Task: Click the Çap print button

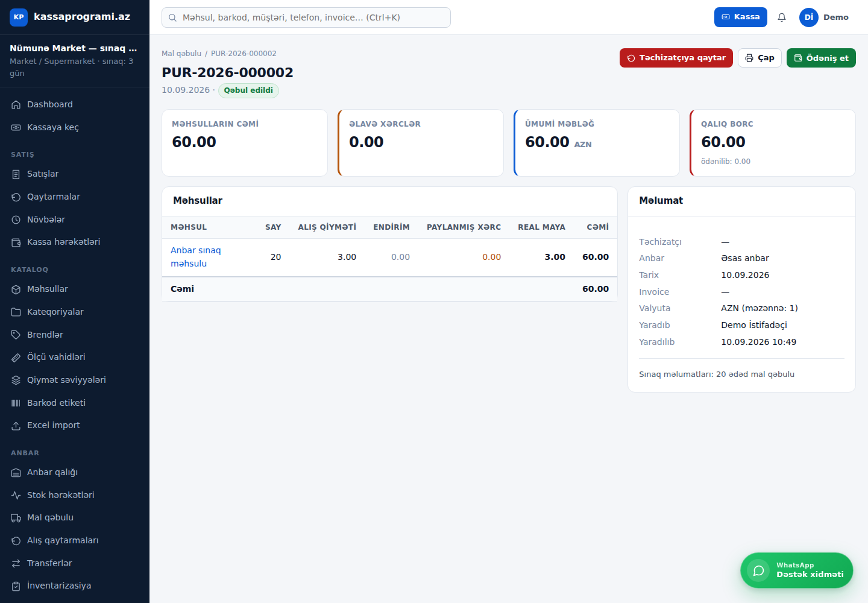Action: (759, 58)
